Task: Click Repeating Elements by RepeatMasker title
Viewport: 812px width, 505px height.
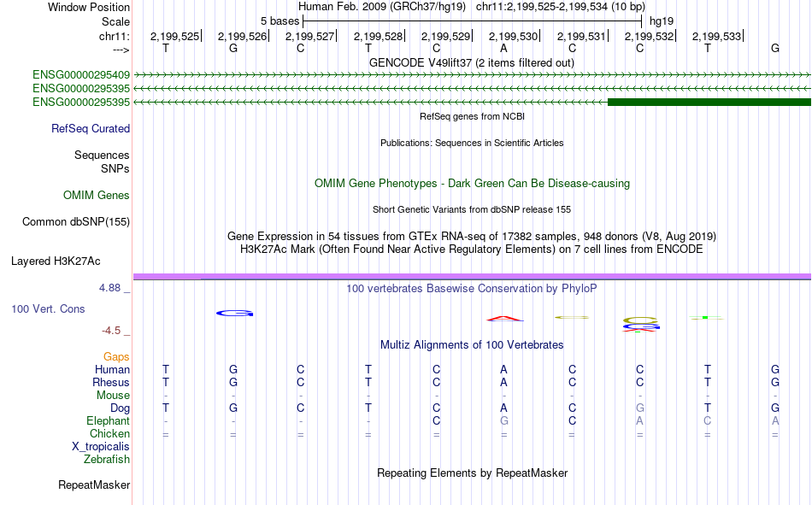Action: [473, 473]
